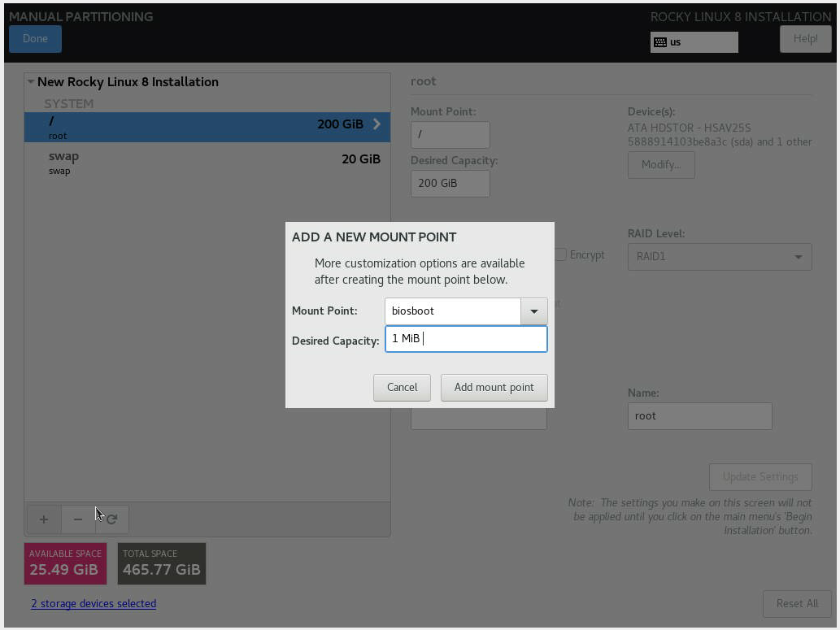Click the ROCKY LINUX 8 INSTALLATION heading
The image size is (840, 630).
tap(741, 16)
